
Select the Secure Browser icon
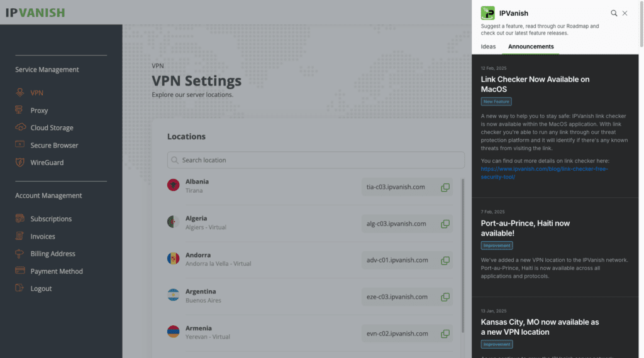click(x=19, y=144)
